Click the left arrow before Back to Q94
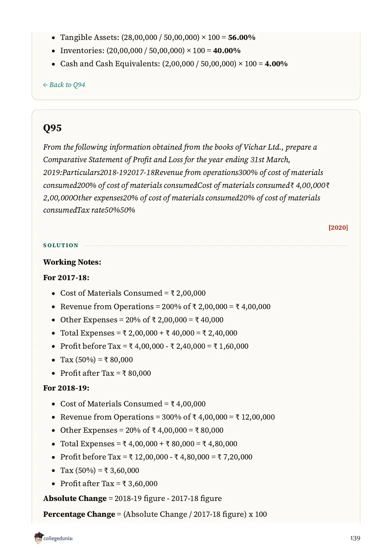392x555 pixels. (x=45, y=85)
